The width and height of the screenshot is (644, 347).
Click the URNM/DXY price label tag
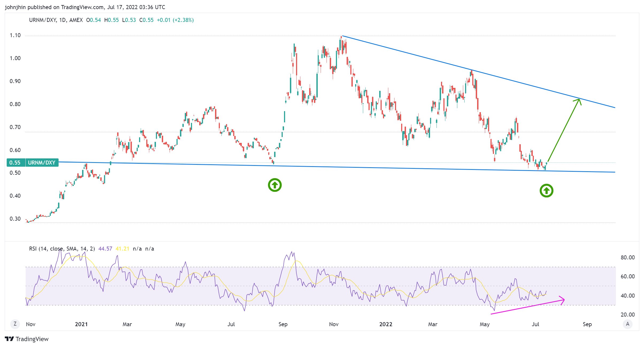(x=42, y=163)
